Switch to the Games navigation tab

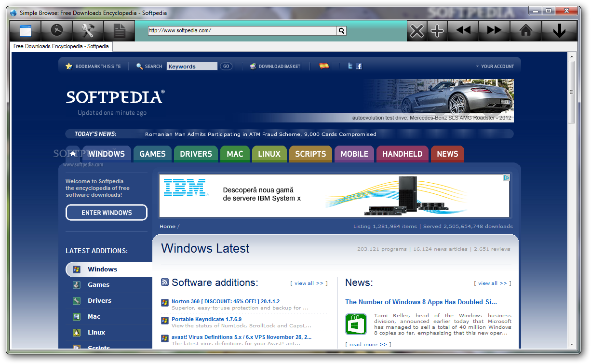tap(152, 154)
